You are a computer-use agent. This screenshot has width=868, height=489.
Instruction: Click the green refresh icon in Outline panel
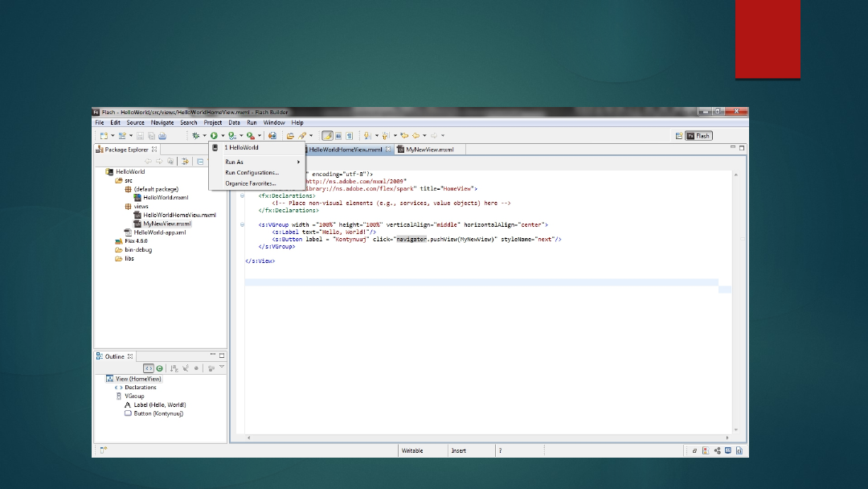coord(159,368)
